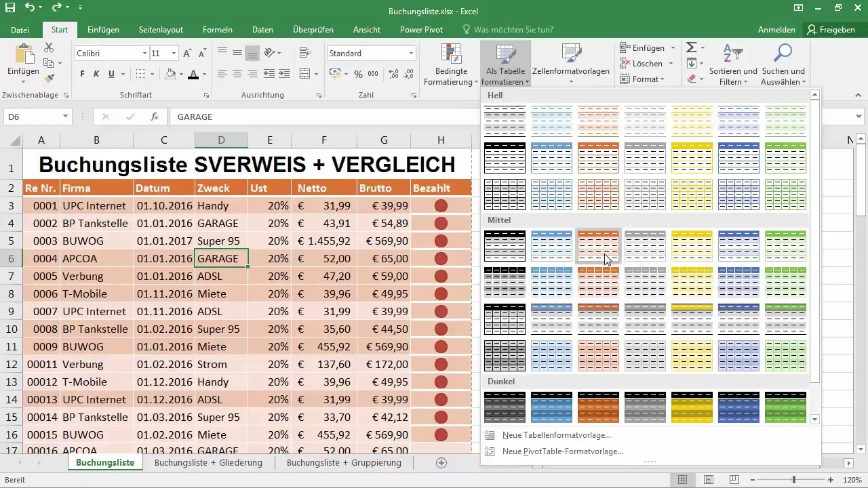
Task: Open the Datei tab
Action: (20, 30)
